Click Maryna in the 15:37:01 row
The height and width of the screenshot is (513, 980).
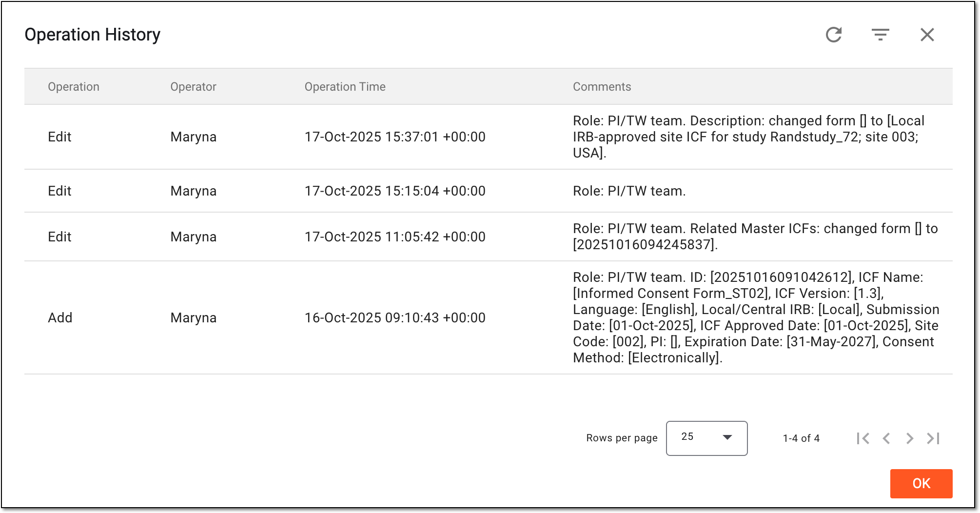click(x=194, y=137)
